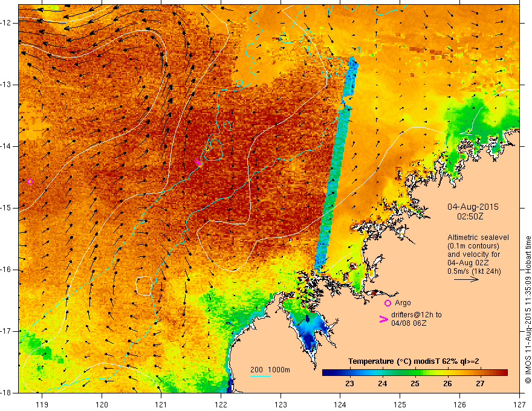Click the date label 04-Aug-2015
532x411 pixels.
[473, 207]
